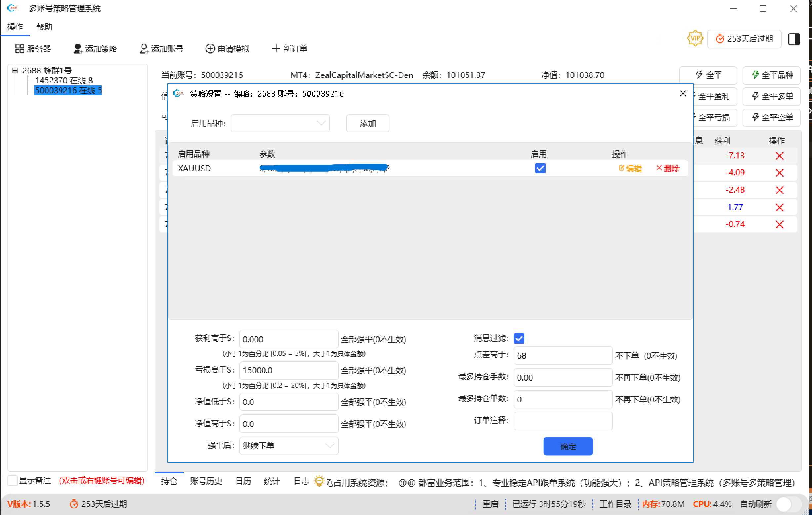
Task: Click the 点差高于 spread input showing 68
Action: pyautogui.click(x=562, y=355)
